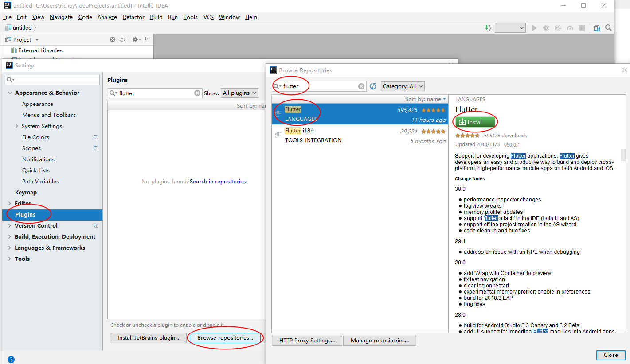Start debugging with the bug icon
Viewport: 630px width, 364px height.
546,28
